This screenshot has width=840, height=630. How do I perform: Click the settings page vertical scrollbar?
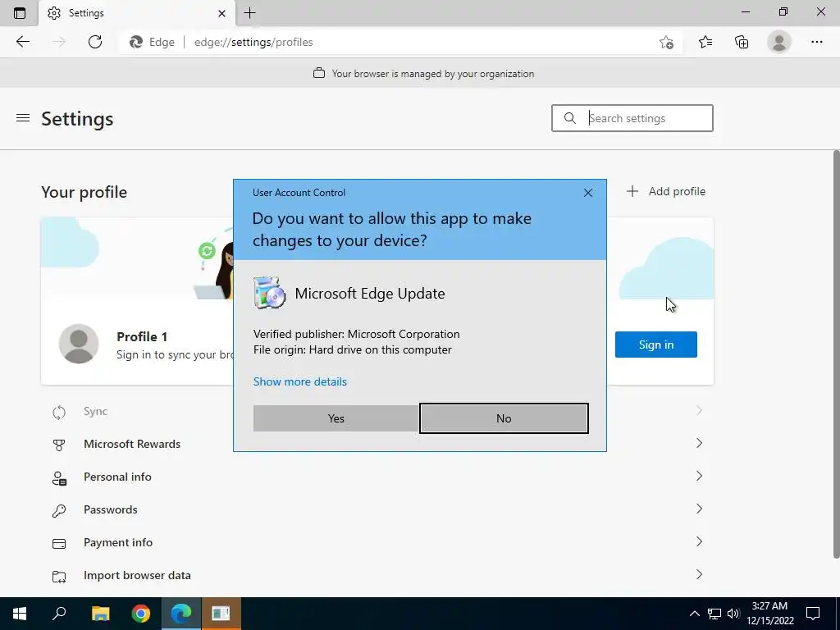[836, 354]
